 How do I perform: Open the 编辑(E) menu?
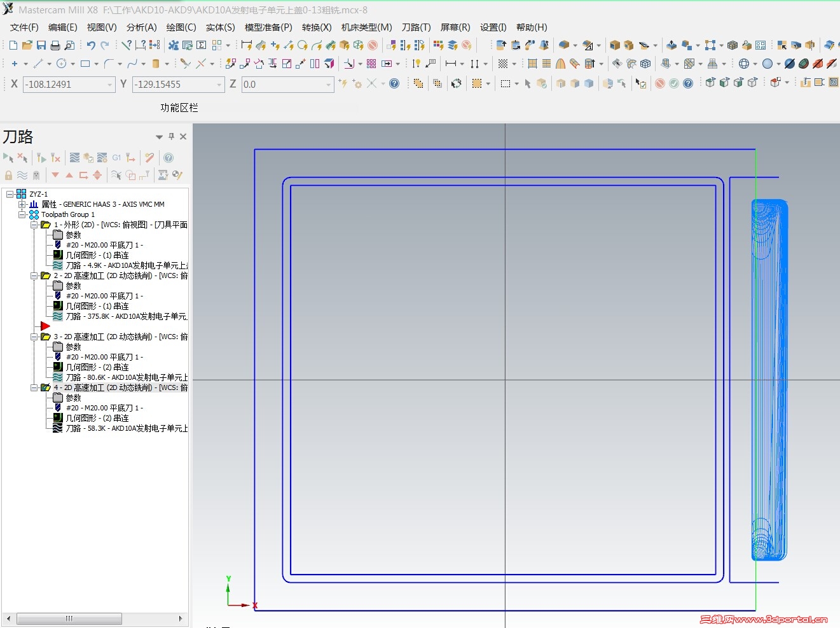62,27
